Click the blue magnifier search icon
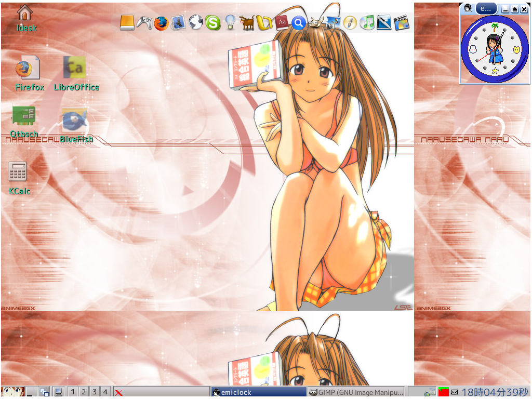The width and height of the screenshot is (532, 399). pyautogui.click(x=298, y=22)
